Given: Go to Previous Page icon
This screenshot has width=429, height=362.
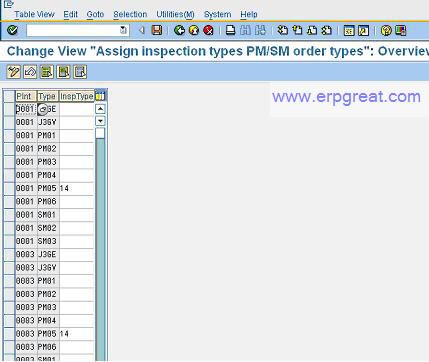Looking at the screenshot, I should tap(297, 31).
